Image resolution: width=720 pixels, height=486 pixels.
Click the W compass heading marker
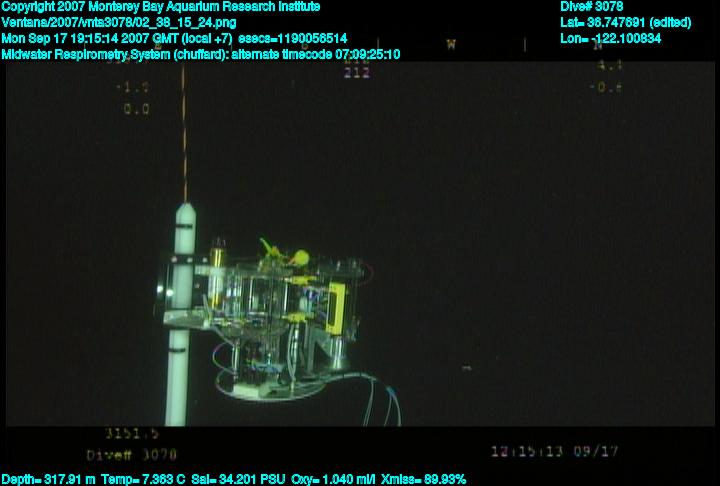[451, 44]
